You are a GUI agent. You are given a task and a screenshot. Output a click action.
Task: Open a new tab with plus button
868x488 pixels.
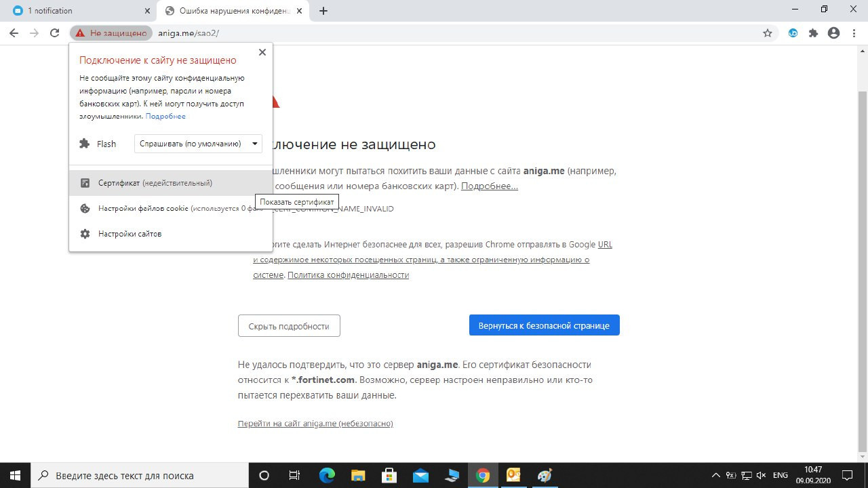coord(323,11)
